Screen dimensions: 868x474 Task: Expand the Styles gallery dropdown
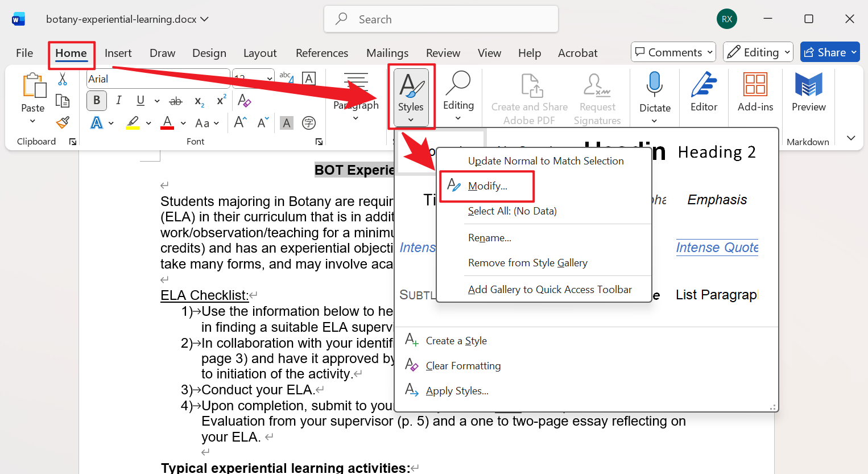click(x=411, y=97)
